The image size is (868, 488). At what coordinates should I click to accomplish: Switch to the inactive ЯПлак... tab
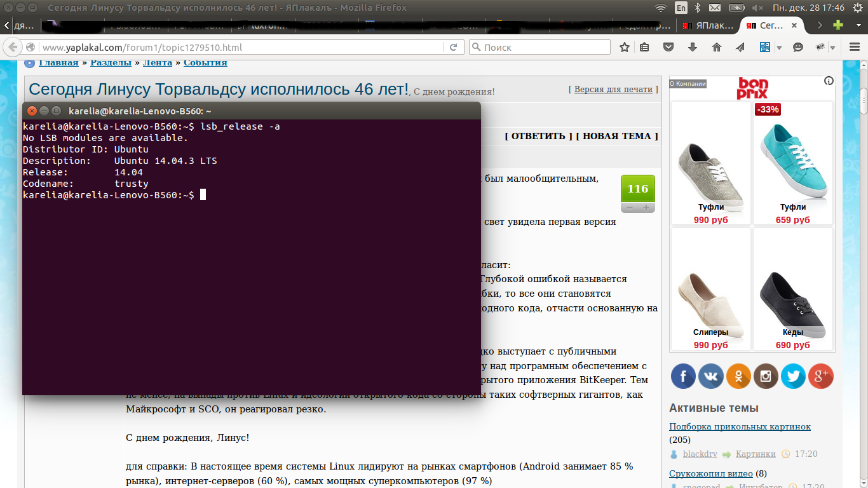(707, 25)
